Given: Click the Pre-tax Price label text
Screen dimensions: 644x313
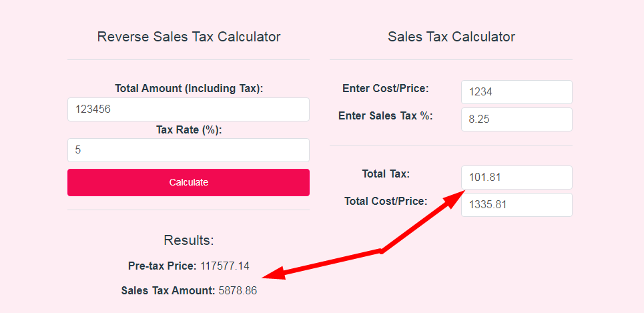Looking at the screenshot, I should click(162, 266).
